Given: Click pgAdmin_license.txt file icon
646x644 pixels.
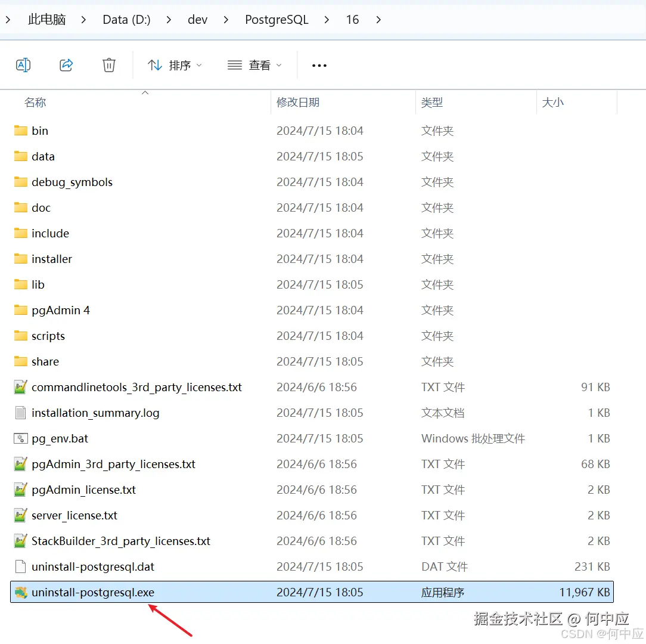Looking at the screenshot, I should [21, 490].
